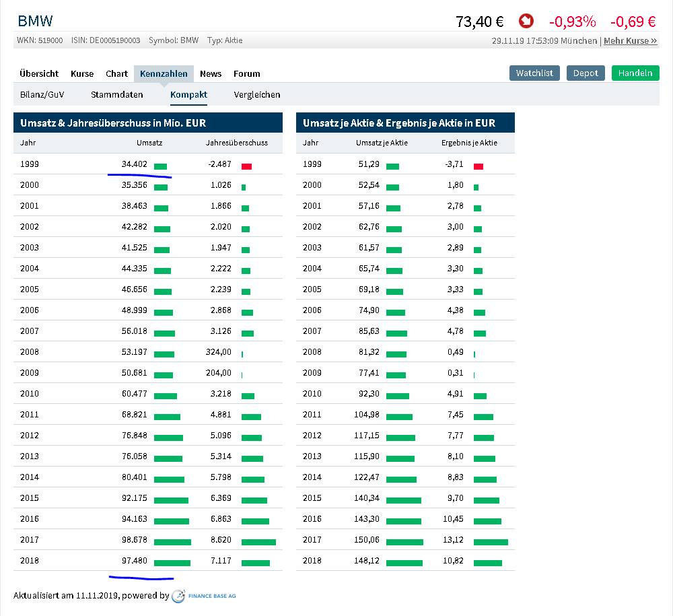Click the 2018 Umsatz value 97.480
673x616 pixels.
(x=134, y=561)
